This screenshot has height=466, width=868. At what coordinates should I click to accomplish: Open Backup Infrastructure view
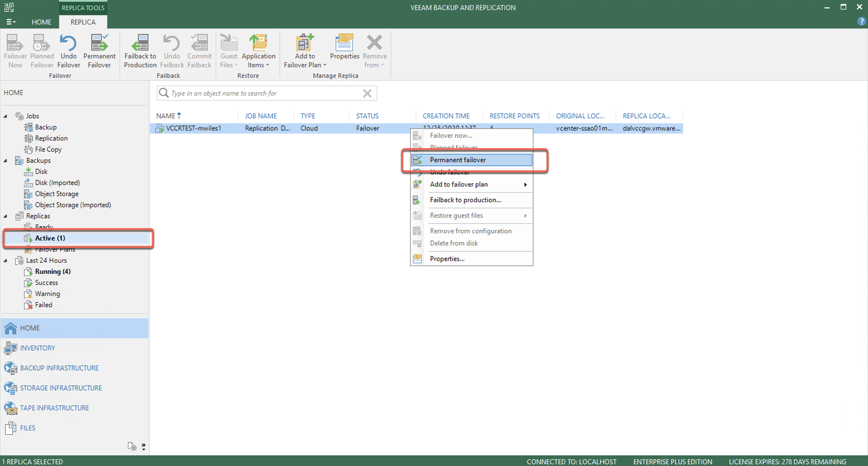pos(59,368)
